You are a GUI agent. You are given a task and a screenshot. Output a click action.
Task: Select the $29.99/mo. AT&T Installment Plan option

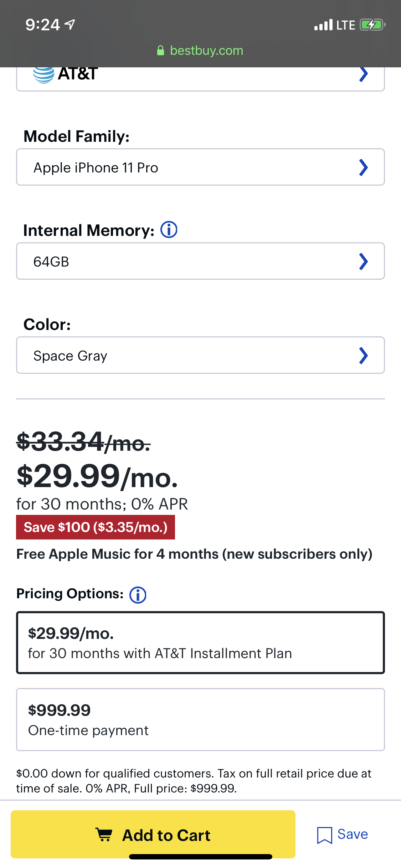(x=200, y=642)
